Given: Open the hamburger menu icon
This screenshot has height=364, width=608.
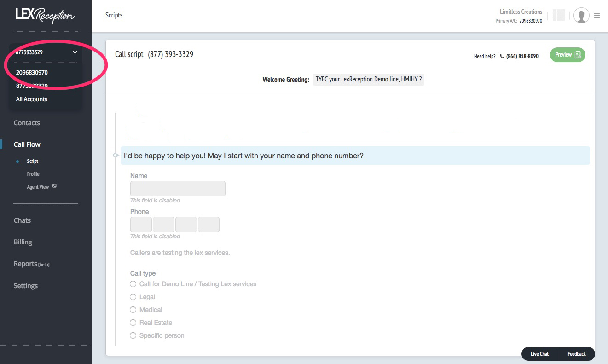Looking at the screenshot, I should [x=597, y=16].
